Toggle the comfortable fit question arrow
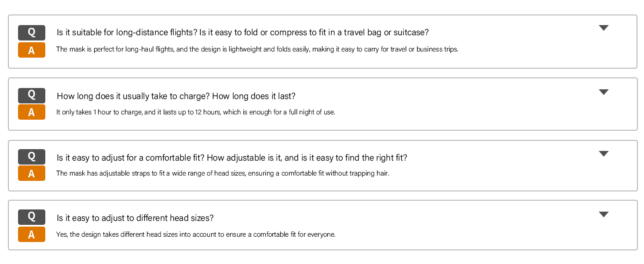The width and height of the screenshot is (644, 264). (x=604, y=154)
